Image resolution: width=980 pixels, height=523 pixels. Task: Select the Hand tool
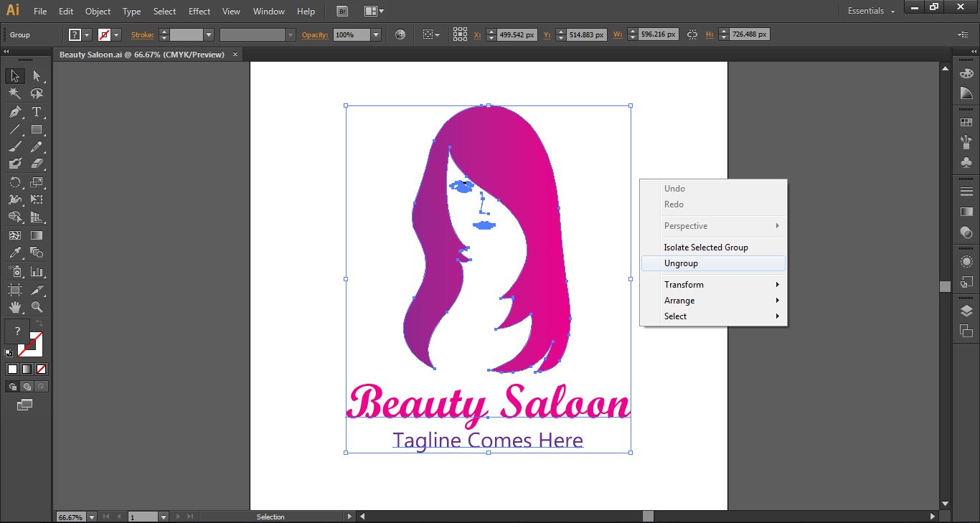[14, 307]
